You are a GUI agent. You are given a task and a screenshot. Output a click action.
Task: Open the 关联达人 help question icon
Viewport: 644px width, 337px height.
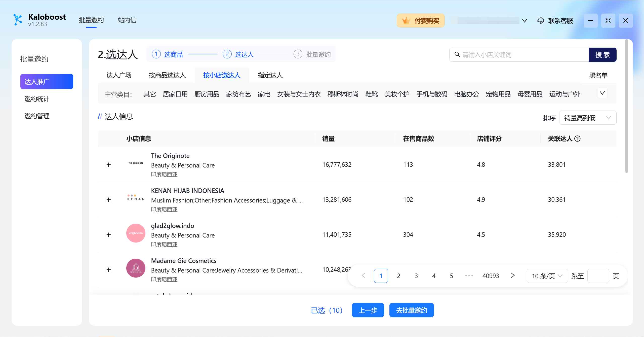click(578, 139)
